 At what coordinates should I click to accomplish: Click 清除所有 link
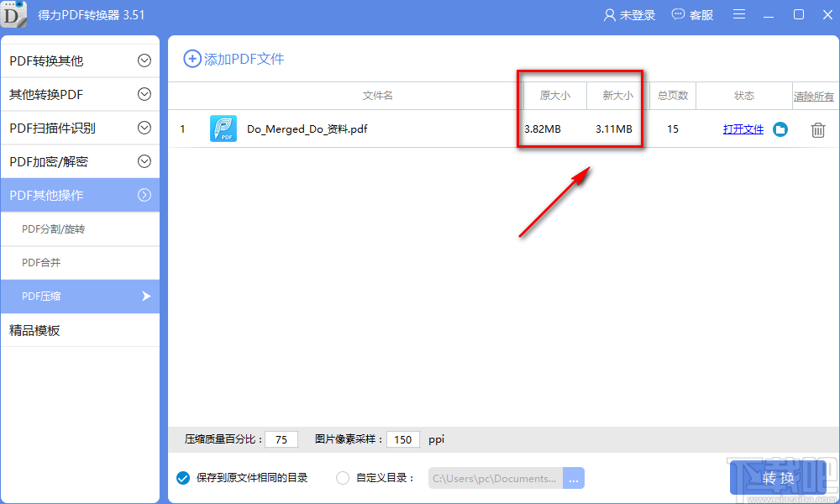click(x=814, y=97)
